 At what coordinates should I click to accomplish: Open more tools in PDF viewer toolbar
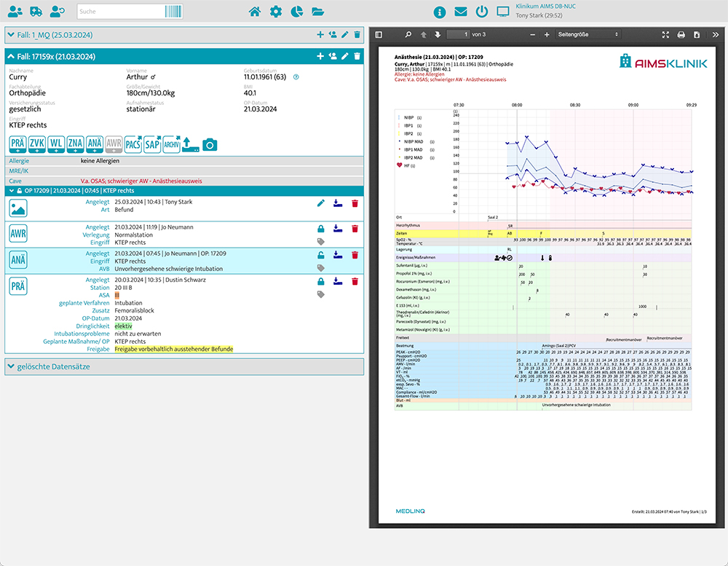(716, 35)
